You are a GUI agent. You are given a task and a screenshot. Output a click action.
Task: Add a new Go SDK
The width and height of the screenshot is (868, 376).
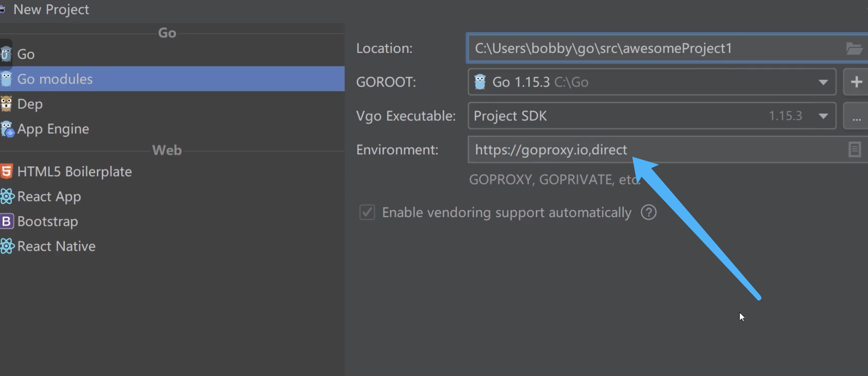(x=856, y=82)
